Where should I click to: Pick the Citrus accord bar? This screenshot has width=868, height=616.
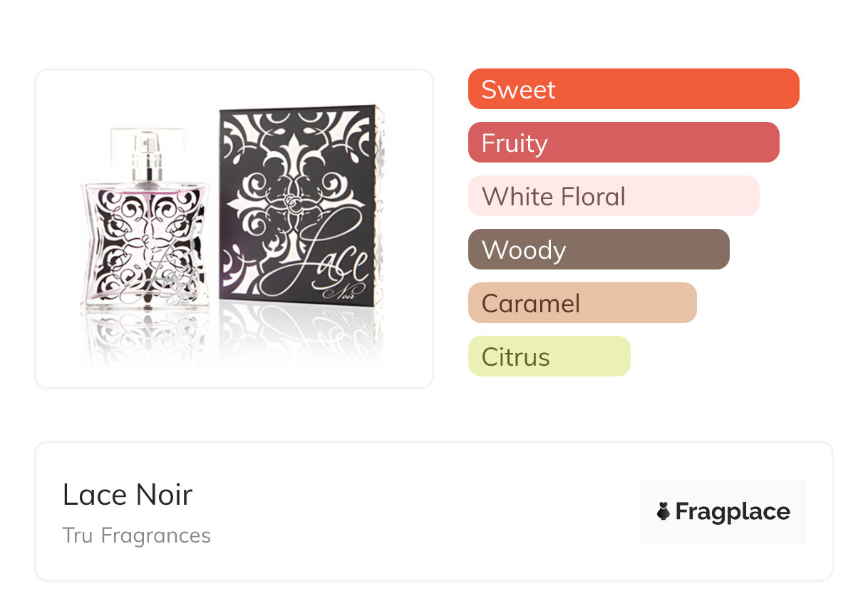pos(549,356)
